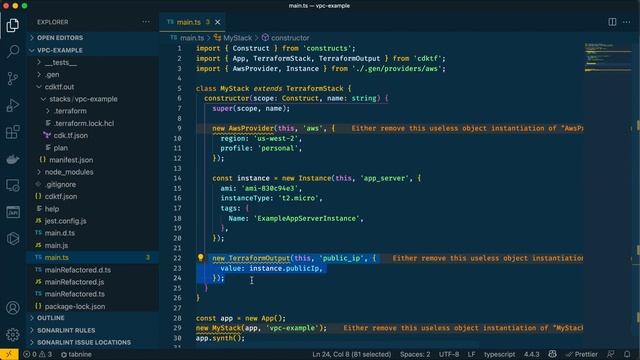Open the cdk.tf.json file

(70, 136)
